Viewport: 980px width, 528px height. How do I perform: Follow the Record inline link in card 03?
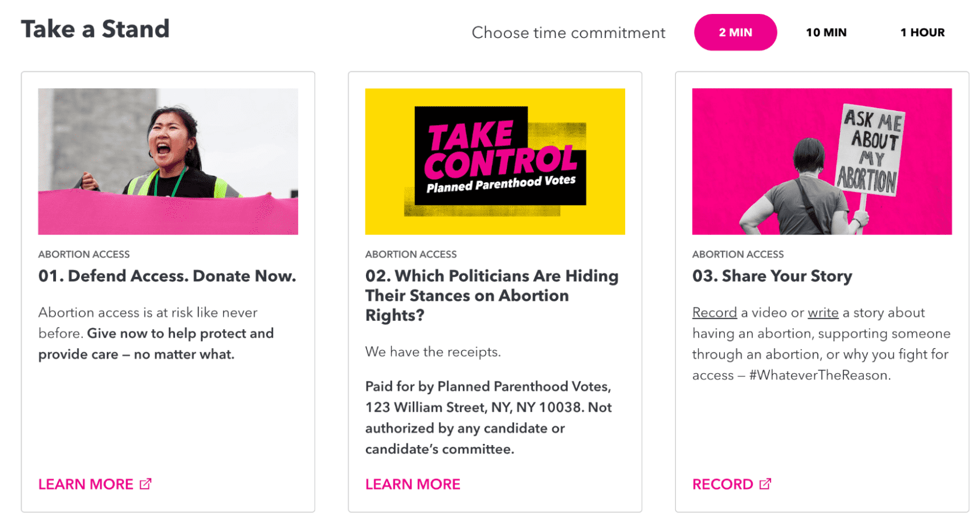pyautogui.click(x=714, y=312)
